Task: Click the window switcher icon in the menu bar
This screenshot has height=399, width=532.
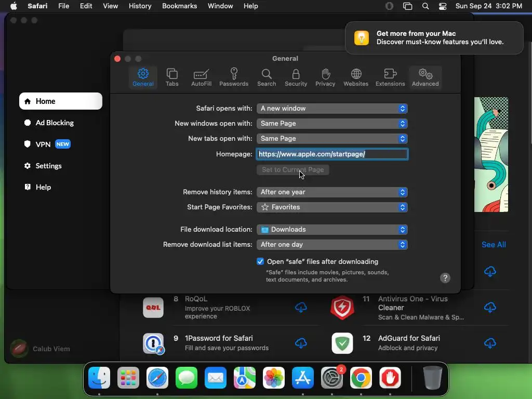Action: point(407,6)
